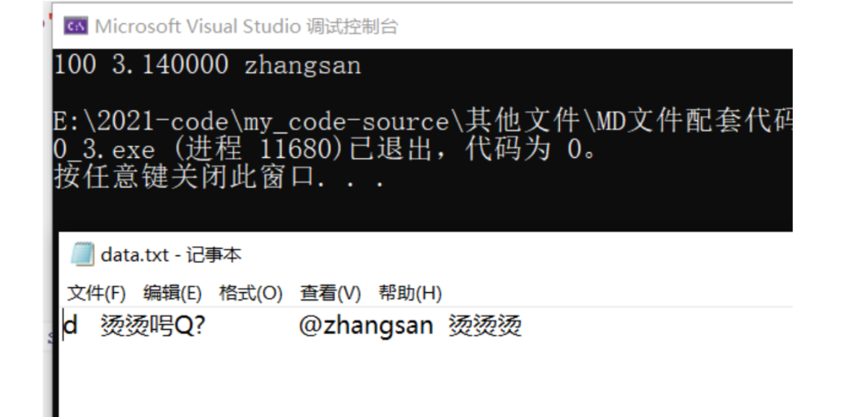
Task: Open the 格式(O) menu
Action: 250,294
